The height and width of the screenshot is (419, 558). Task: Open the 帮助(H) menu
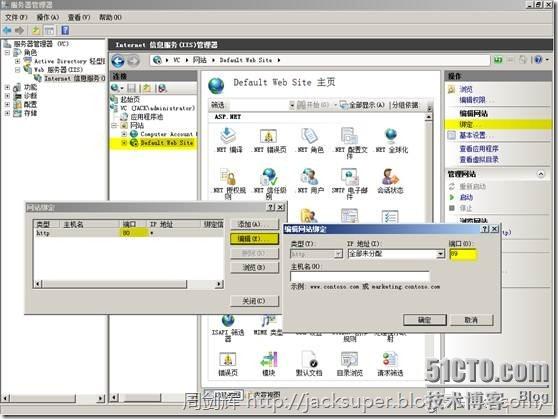tap(110, 17)
